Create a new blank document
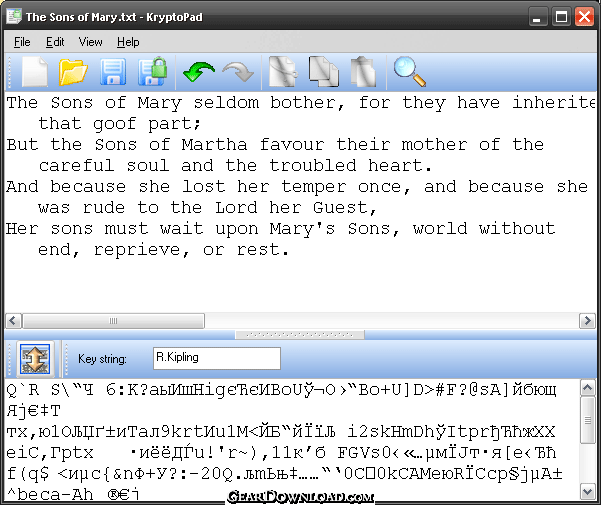The height and width of the screenshot is (505, 601). pos(35,72)
